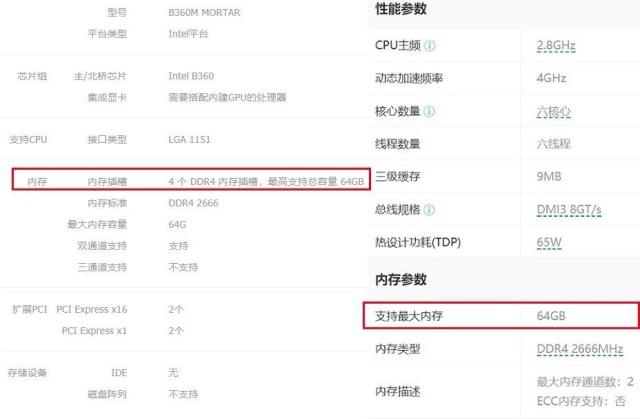This screenshot has height=419, width=640.
Task: Click the LGA 1151 socket value
Action: [x=189, y=140]
